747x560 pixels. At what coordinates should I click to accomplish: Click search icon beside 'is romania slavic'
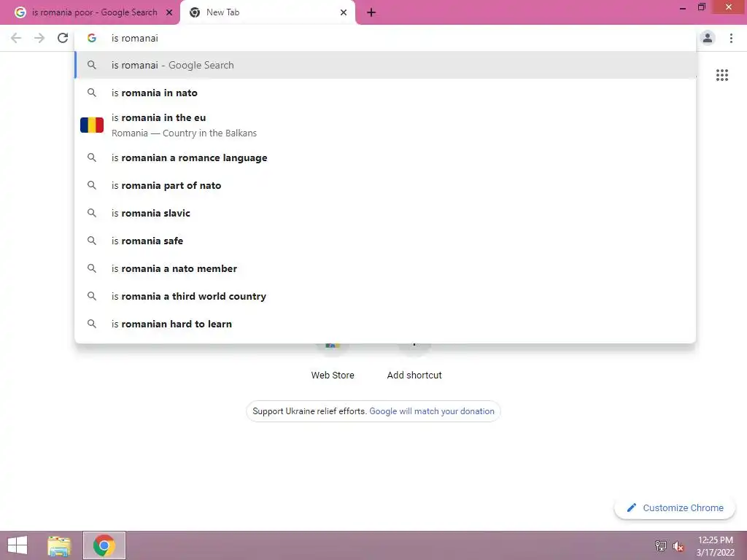[x=92, y=213]
